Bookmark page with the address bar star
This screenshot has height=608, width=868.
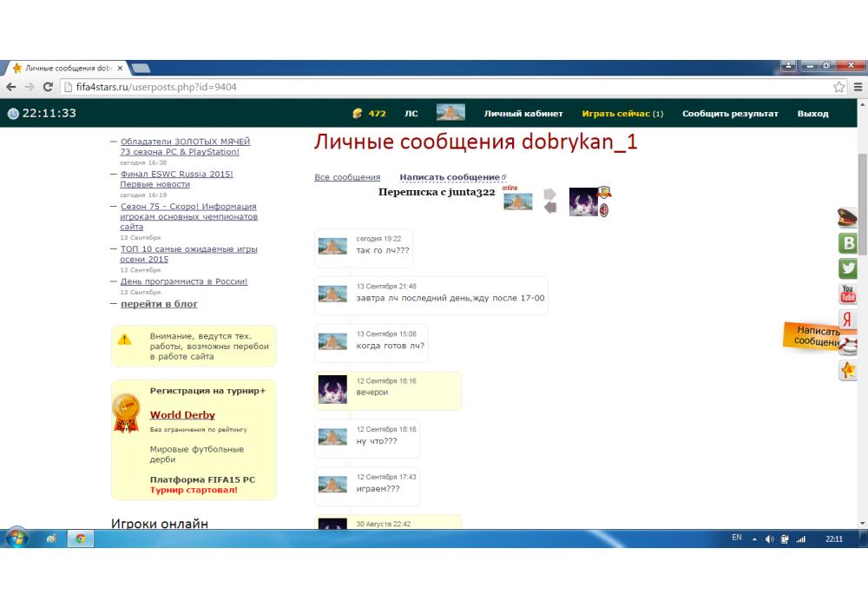pos(838,87)
